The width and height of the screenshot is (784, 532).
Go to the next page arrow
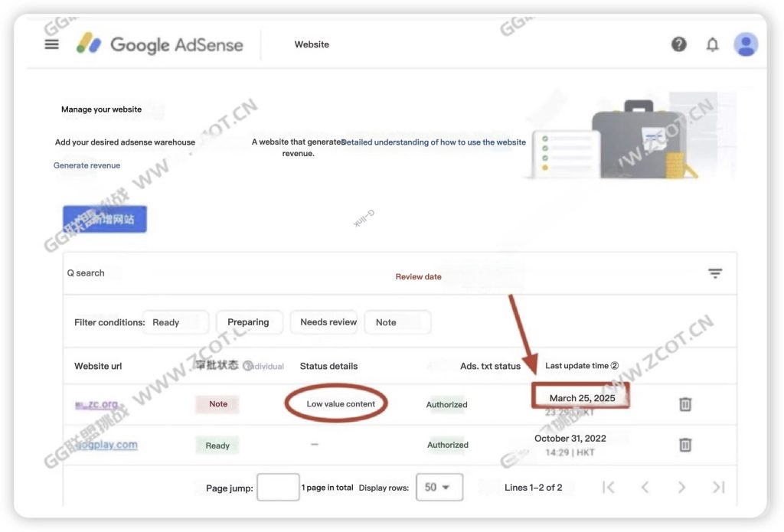(x=681, y=488)
